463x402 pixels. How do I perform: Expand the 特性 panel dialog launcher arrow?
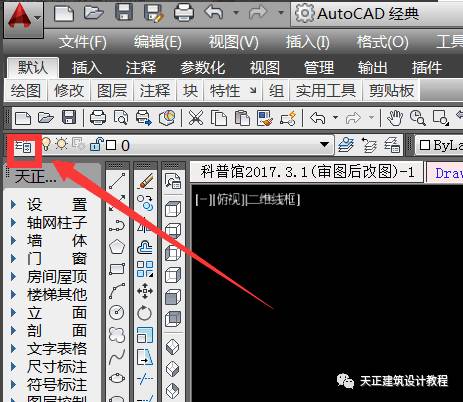click(253, 90)
